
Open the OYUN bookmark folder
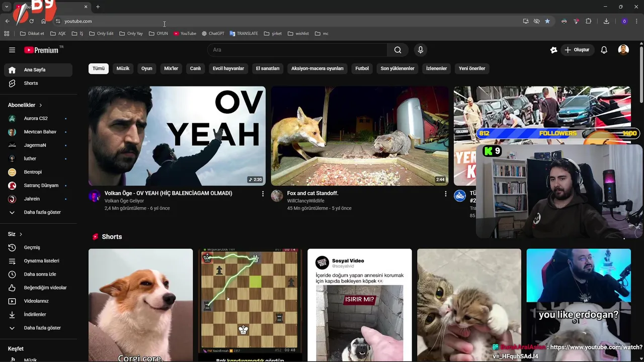pyautogui.click(x=158, y=34)
